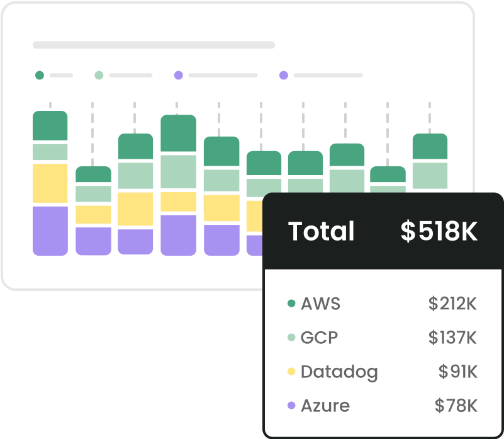
Task: Pick the yellow segment of the first bar
Action: pos(50,183)
